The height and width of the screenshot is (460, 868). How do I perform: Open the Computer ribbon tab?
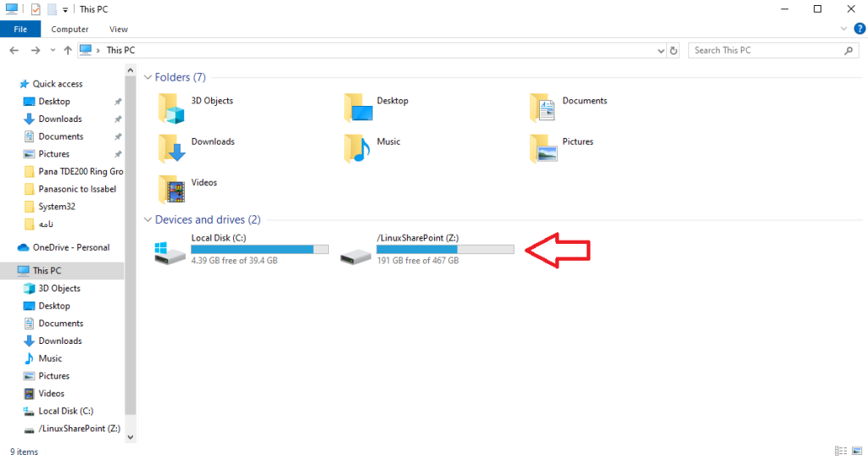[x=70, y=30]
